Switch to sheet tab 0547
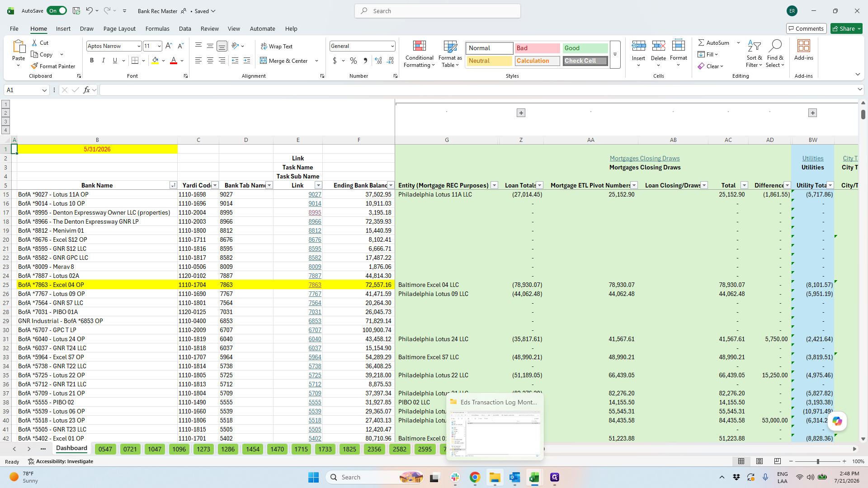 pos(105,449)
